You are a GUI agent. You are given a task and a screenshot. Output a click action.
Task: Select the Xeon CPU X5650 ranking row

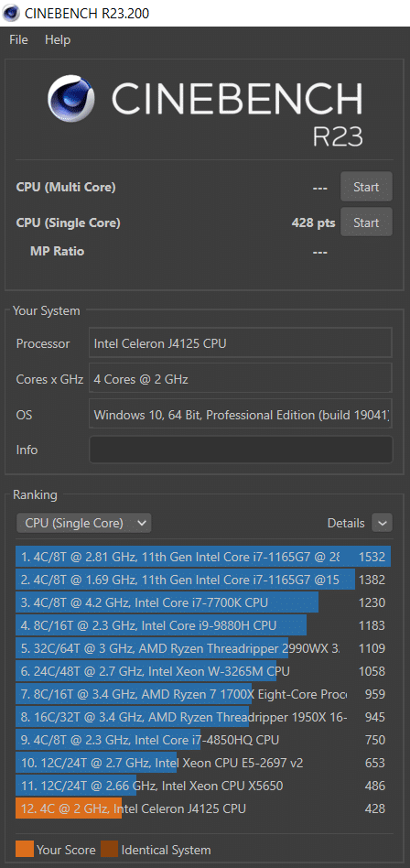point(203,786)
